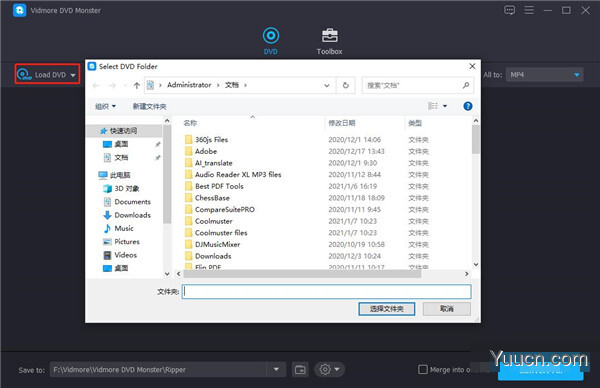Image resolution: width=600 pixels, height=388 pixels.
Task: Open the DVD tab
Action: 271,41
